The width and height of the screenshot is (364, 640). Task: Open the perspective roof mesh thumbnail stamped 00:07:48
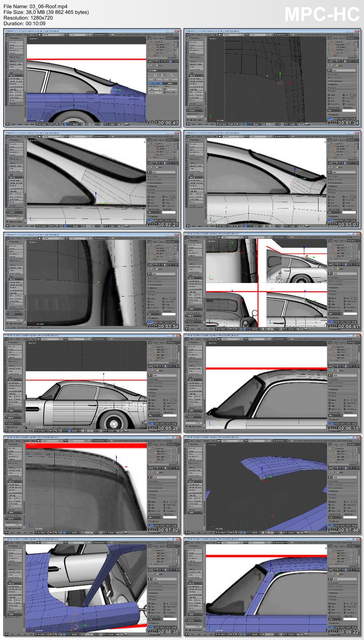tap(272, 485)
